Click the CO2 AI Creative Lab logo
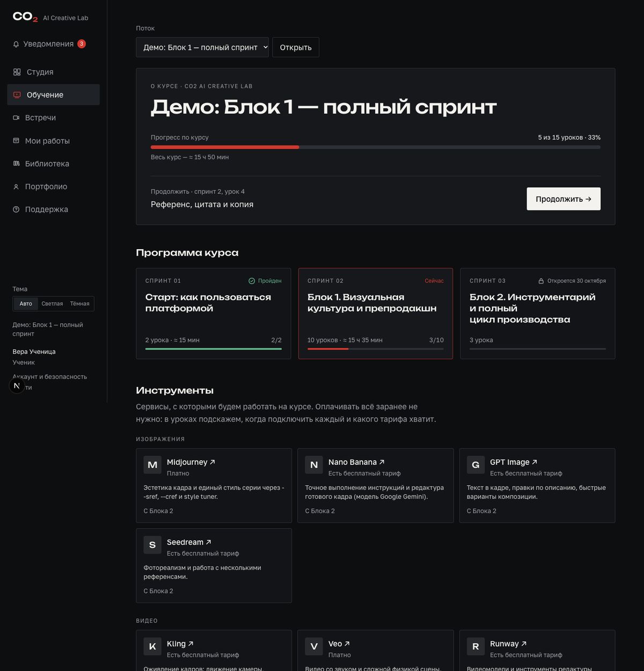 pos(50,17)
